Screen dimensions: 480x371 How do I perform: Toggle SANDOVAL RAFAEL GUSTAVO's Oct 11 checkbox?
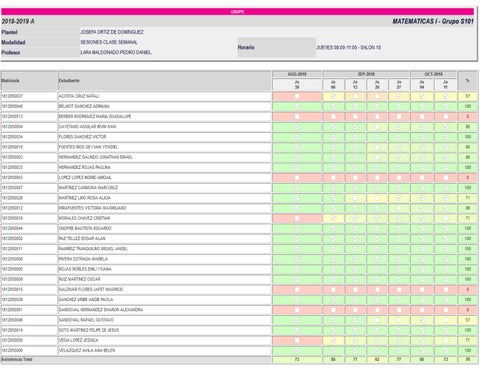coord(446,320)
